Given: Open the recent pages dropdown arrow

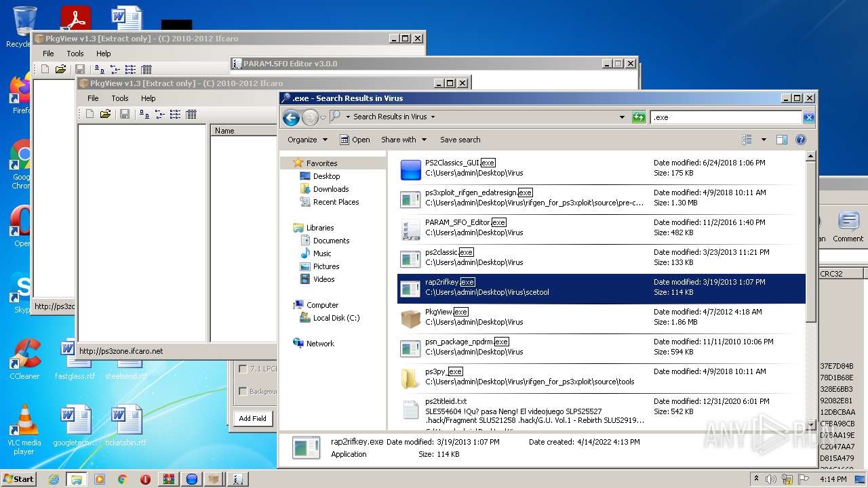Looking at the screenshot, I should point(323,117).
